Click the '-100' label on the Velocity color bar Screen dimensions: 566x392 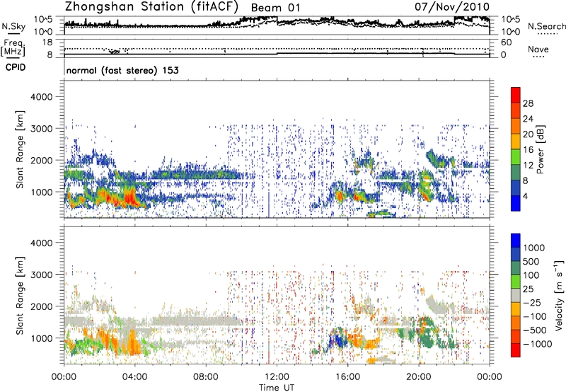click(535, 316)
